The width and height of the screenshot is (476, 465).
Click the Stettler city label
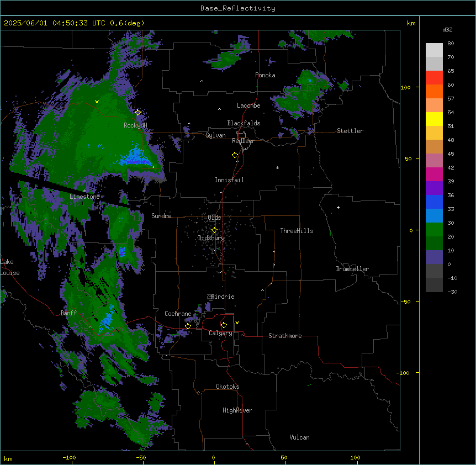(x=350, y=131)
